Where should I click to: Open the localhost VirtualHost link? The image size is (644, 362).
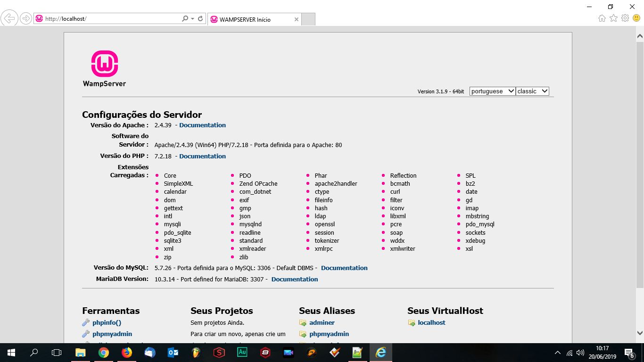pos(431,323)
